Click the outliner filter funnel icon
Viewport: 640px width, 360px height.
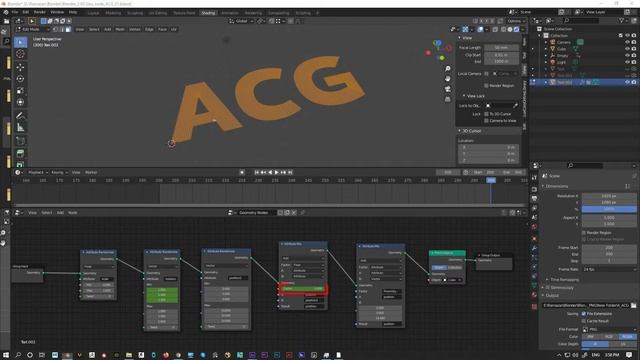tap(621, 20)
